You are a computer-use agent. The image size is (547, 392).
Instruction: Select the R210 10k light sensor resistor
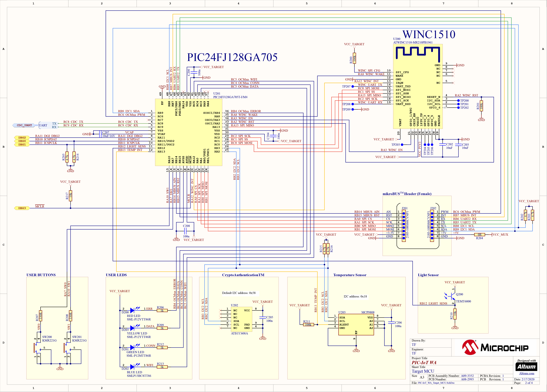coord(455,314)
